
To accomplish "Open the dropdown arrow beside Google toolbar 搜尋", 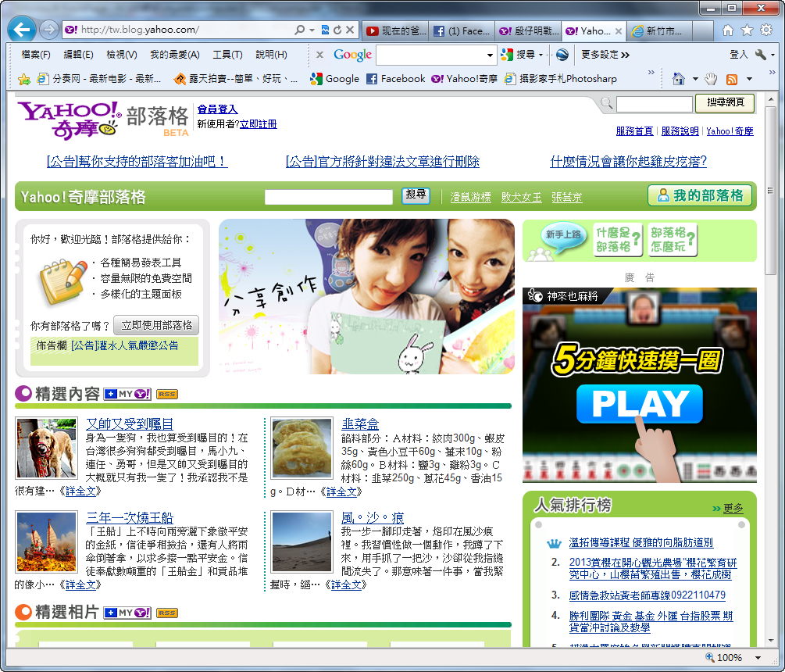I will click(x=541, y=55).
